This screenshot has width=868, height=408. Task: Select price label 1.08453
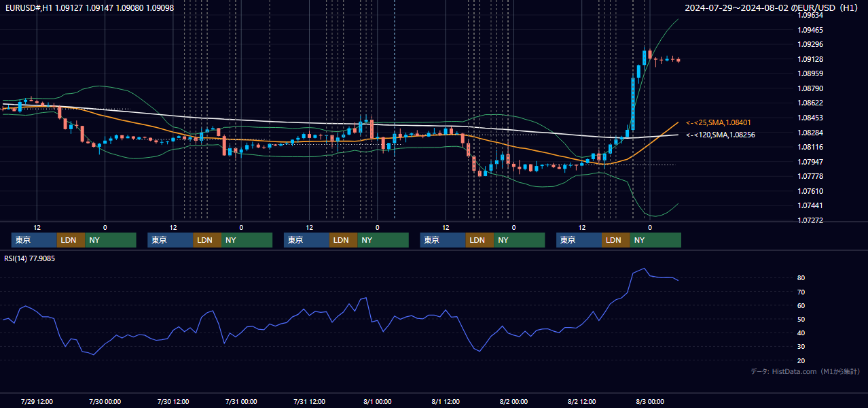tap(810, 118)
